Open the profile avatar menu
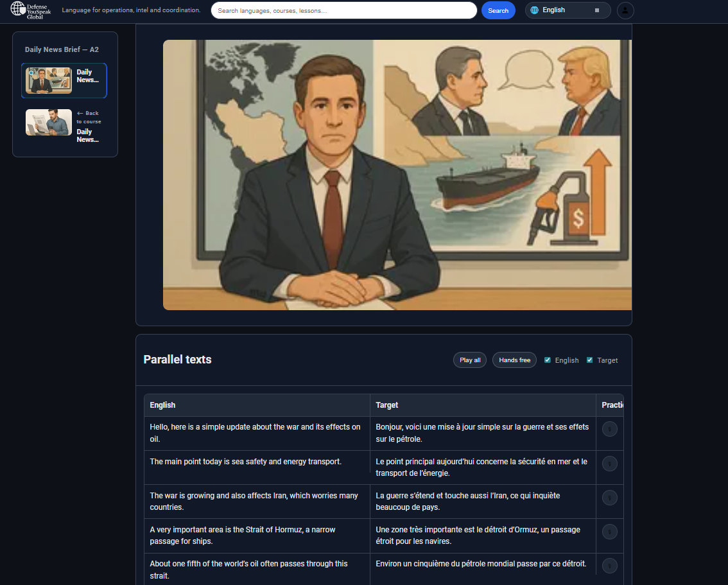 [625, 10]
